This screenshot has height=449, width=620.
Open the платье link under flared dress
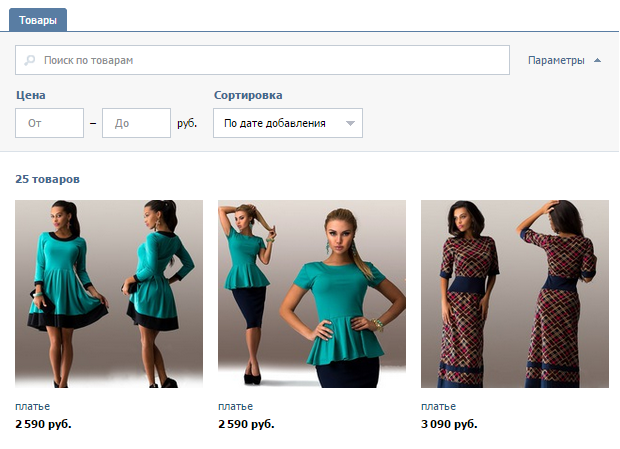click(32, 406)
